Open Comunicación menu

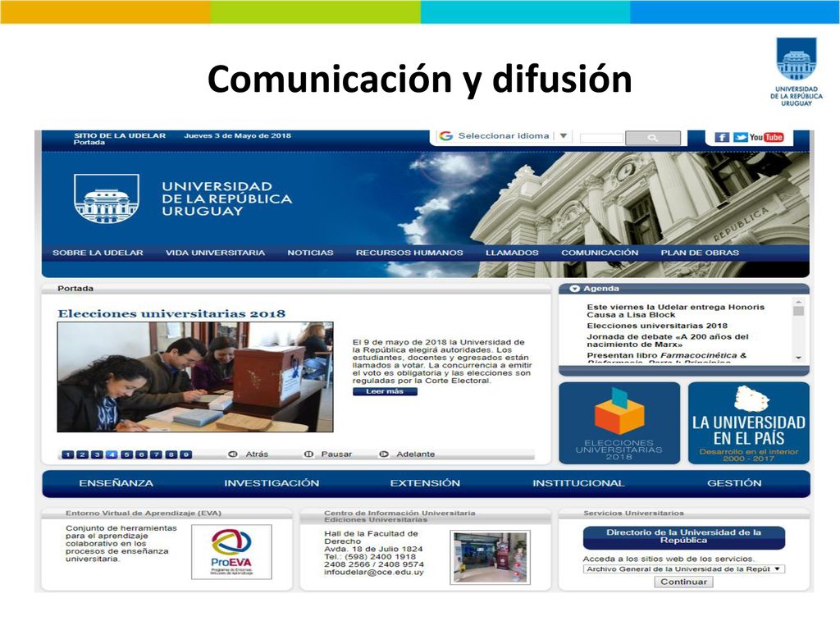[600, 253]
